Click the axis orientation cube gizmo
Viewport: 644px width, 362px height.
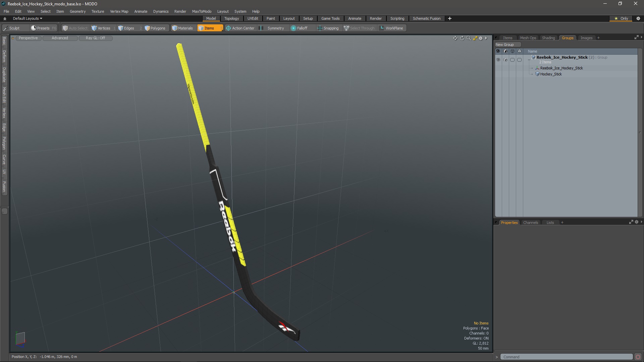coord(20,339)
